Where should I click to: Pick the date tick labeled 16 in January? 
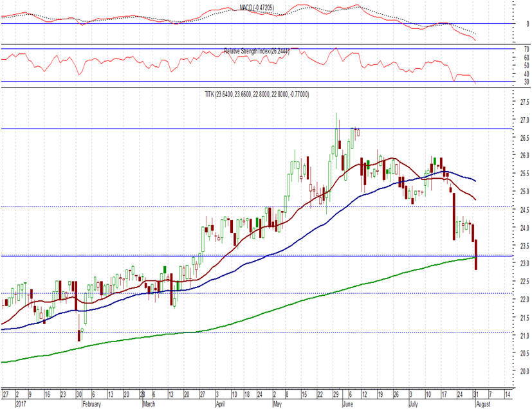[47, 394]
